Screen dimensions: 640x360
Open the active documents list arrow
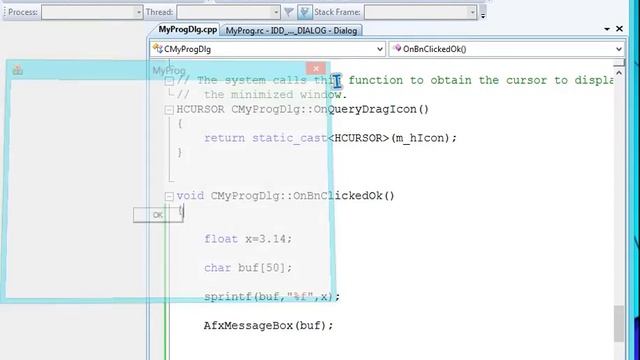point(607,29)
